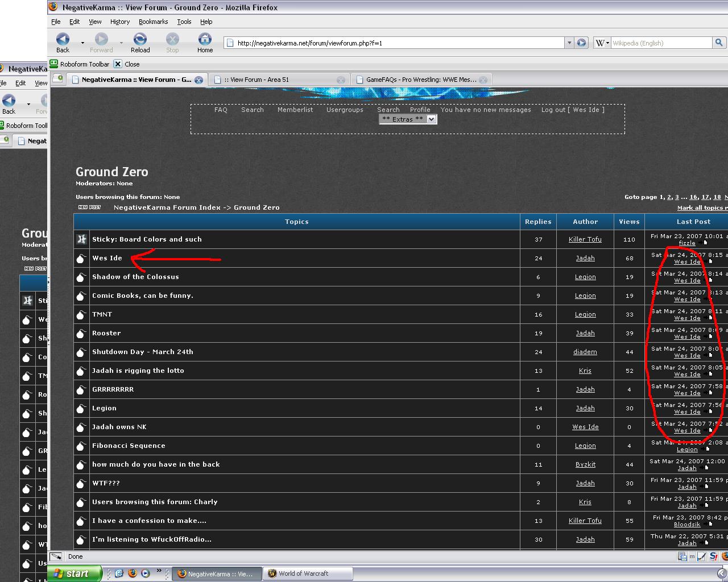Open the Shadow of the Colossus topic
The height and width of the screenshot is (582, 728).
[x=135, y=277]
